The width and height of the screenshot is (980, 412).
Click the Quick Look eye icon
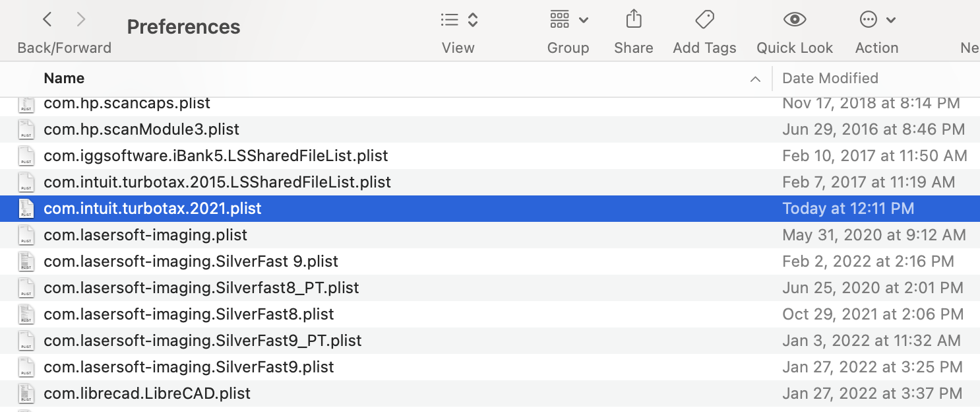(x=795, y=20)
